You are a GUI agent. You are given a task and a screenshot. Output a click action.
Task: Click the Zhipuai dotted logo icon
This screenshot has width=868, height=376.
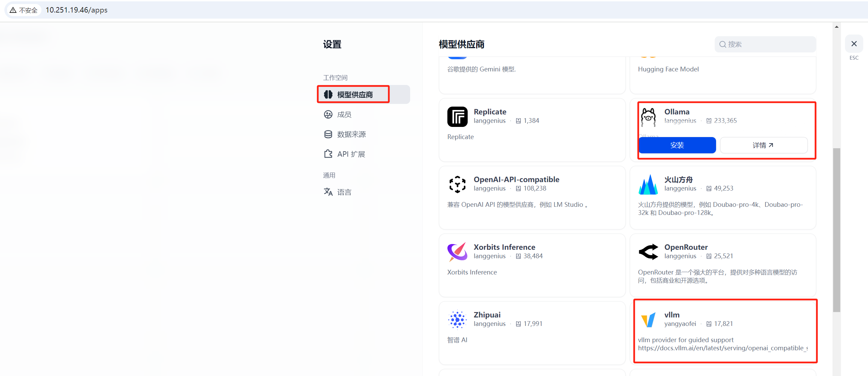(x=457, y=319)
